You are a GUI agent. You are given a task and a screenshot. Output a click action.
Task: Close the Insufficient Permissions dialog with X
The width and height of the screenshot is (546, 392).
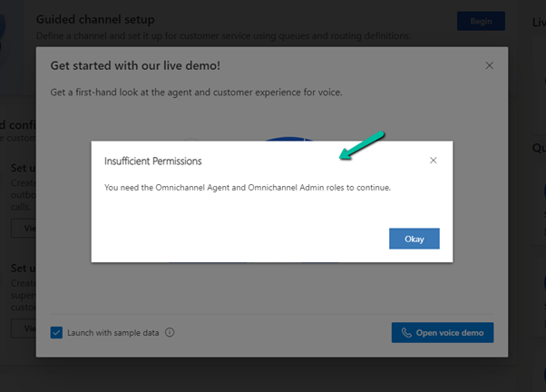click(433, 161)
